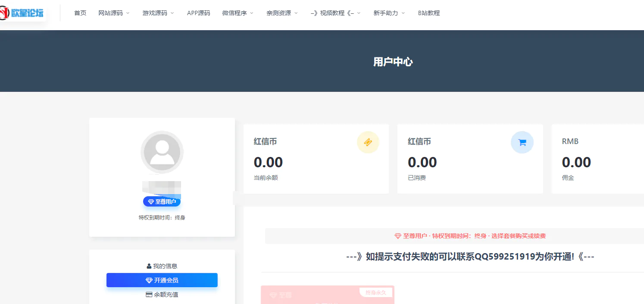Expand the 游戏源码 dropdown menu
644x304 pixels.
click(x=158, y=13)
